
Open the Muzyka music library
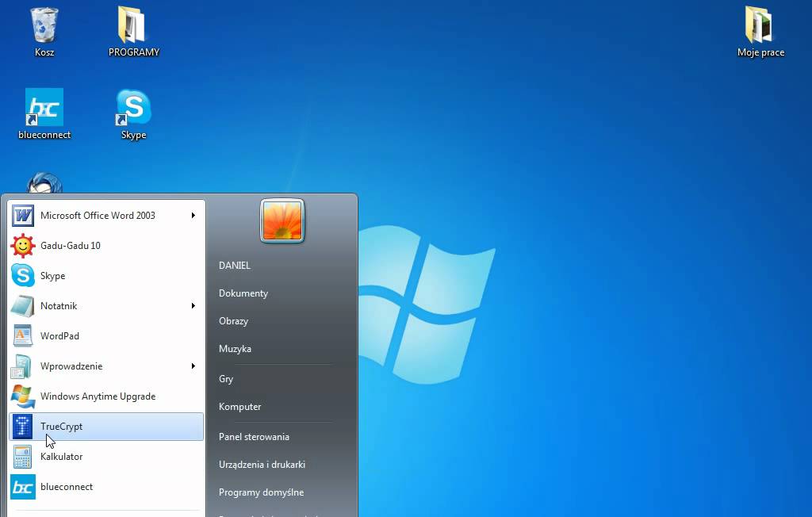[235, 349]
